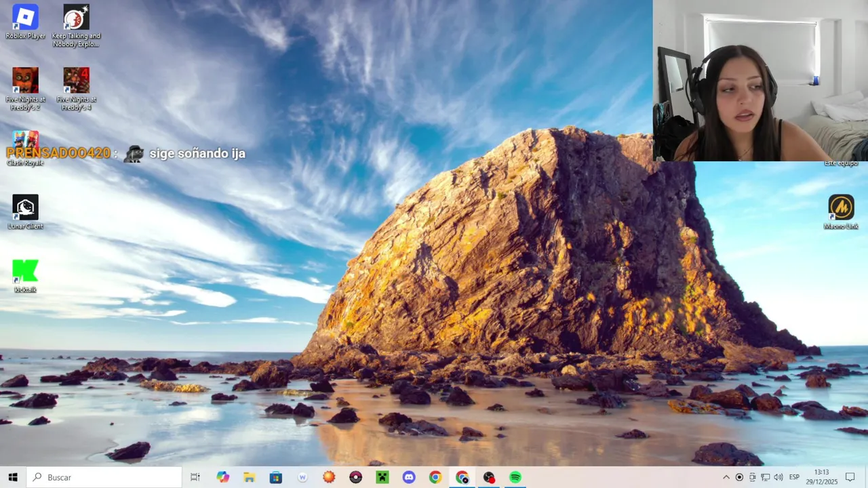
Task: Click the circular recording tray icon
Action: (x=739, y=477)
